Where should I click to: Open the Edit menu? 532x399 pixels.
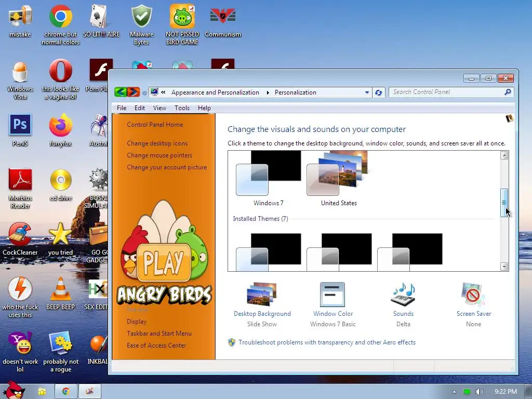(x=139, y=108)
